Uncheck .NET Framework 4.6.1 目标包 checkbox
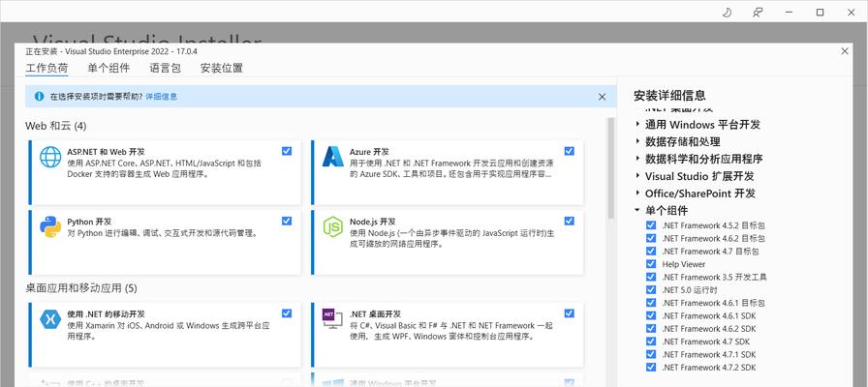This screenshot has width=868, height=387. point(651,303)
